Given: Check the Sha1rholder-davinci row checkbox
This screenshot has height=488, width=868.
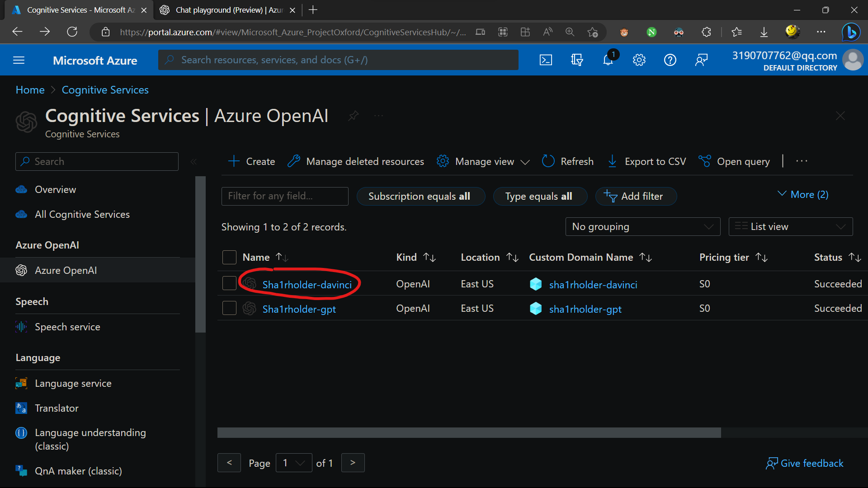Looking at the screenshot, I should point(229,283).
